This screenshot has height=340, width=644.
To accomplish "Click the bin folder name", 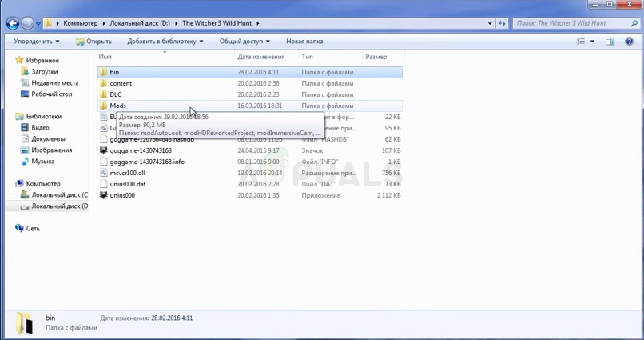I will click(x=114, y=72).
